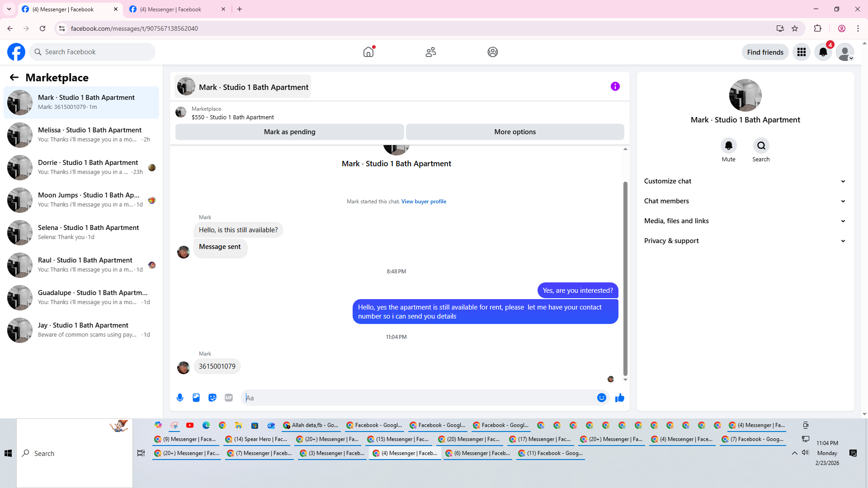Open the sticker picker icon
This screenshot has width=868, height=488.
coord(212,398)
